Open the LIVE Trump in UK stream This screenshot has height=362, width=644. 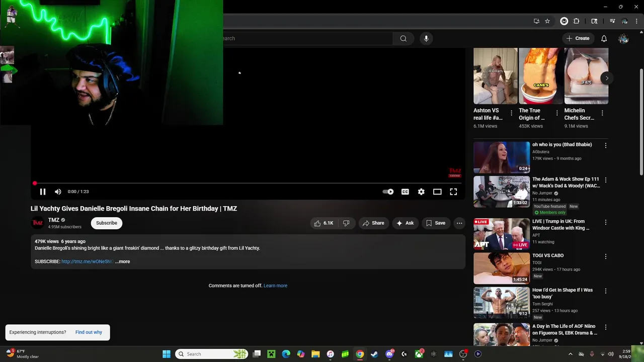[502, 234]
